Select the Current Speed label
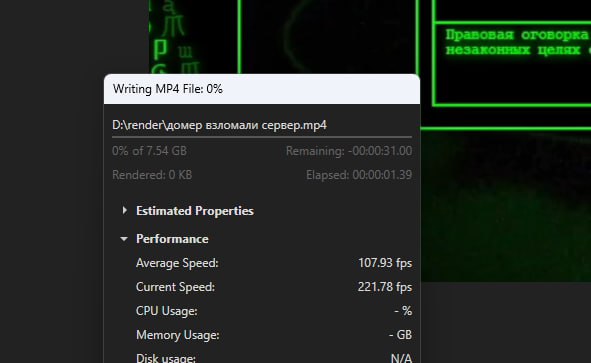591x363 pixels. [x=175, y=287]
